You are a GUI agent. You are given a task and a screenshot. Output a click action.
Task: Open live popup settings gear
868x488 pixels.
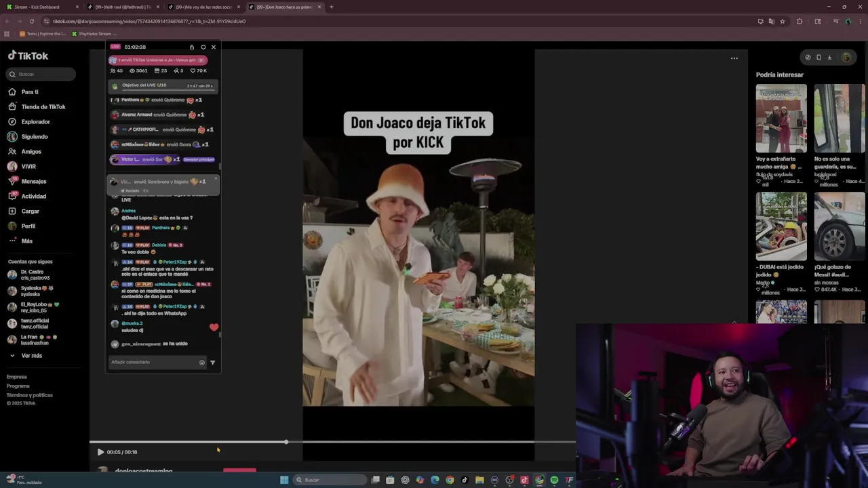point(203,47)
